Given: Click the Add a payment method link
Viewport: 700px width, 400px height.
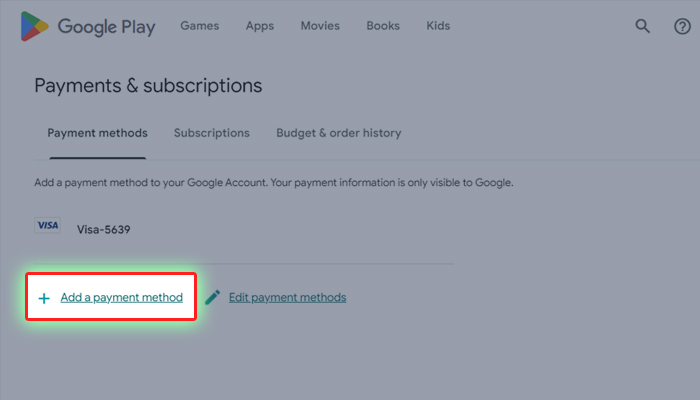Looking at the screenshot, I should point(121,297).
